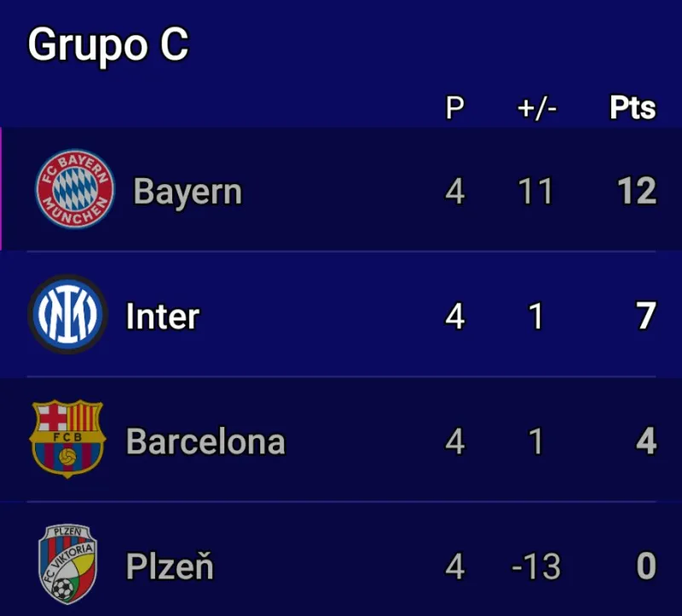Click Plzeň's 0 points value
This screenshot has width=682, height=616.
point(645,566)
